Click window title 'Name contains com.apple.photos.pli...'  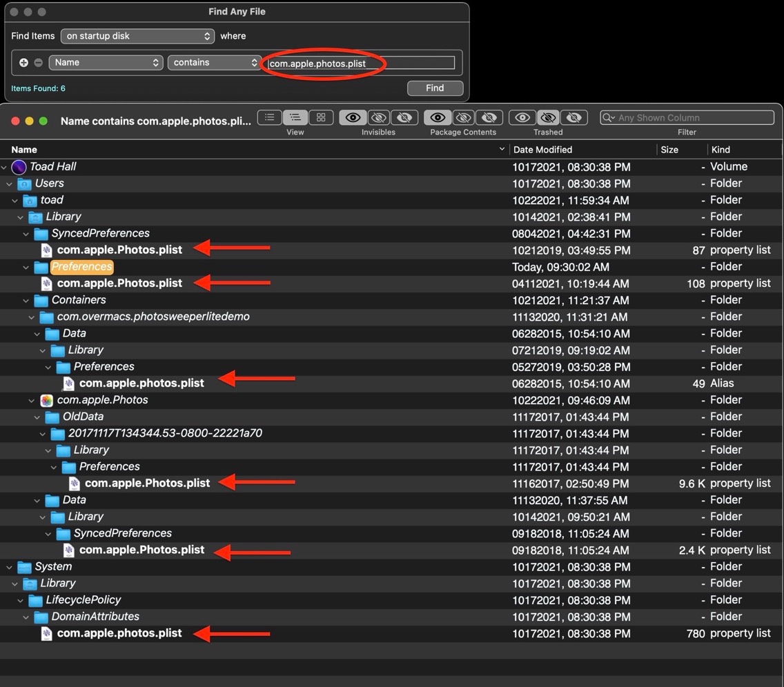pyautogui.click(x=155, y=121)
